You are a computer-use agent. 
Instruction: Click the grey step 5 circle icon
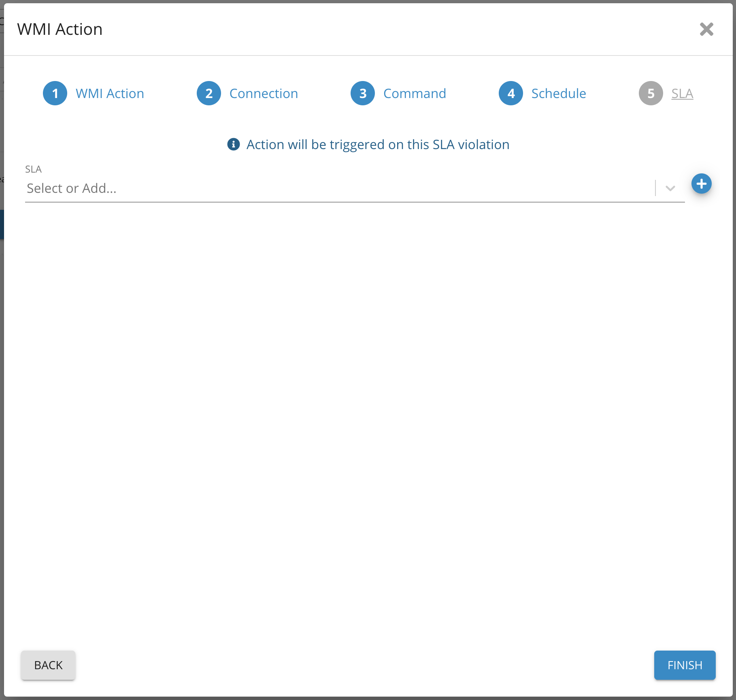tap(651, 94)
